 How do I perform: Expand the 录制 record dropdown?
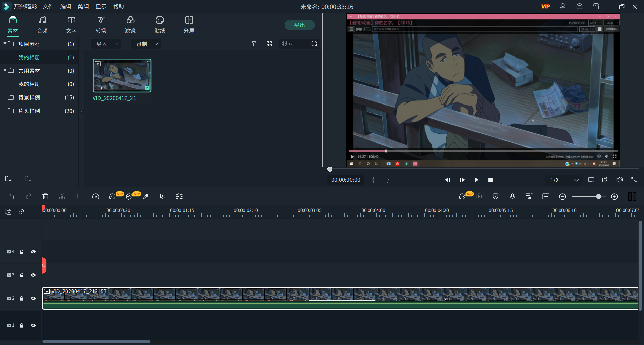[146, 44]
